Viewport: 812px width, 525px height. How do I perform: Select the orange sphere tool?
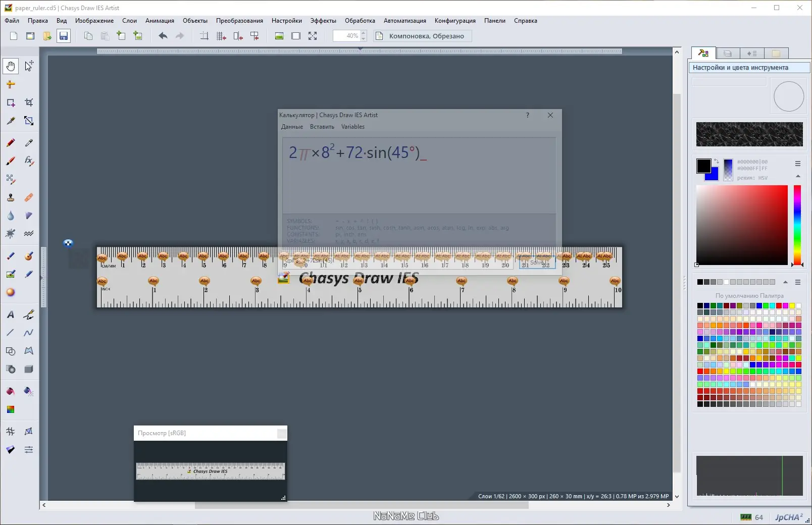coord(11,292)
